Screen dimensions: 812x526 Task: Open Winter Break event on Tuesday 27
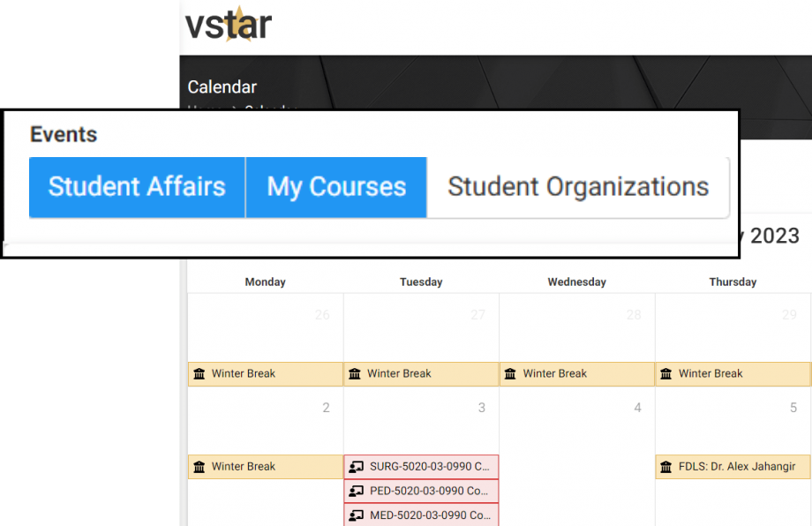[421, 374]
